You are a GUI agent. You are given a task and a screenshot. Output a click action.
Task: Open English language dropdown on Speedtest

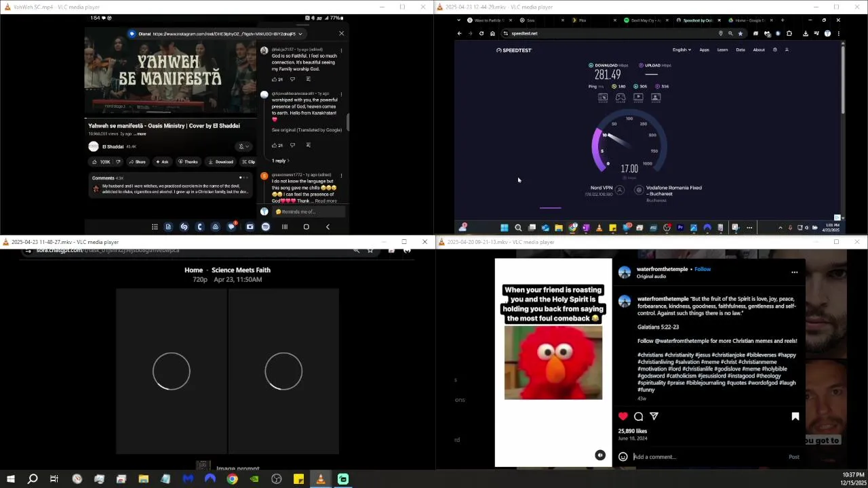pos(682,49)
